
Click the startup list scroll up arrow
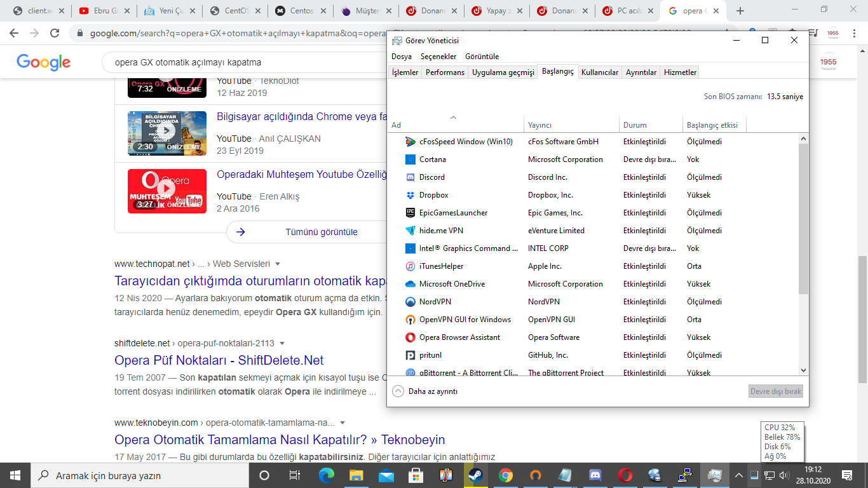(803, 139)
